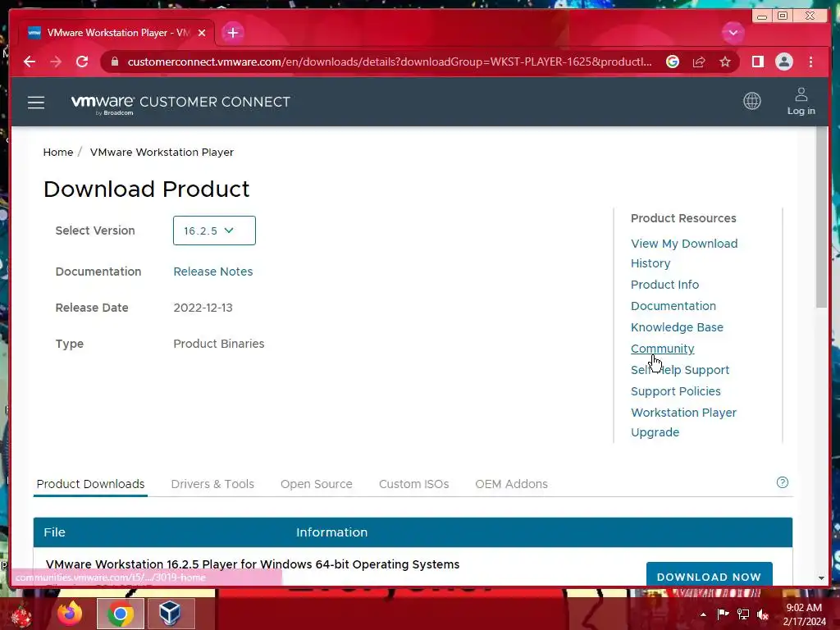The width and height of the screenshot is (840, 630).
Task: Open the Google icon in address bar
Action: tap(673, 62)
